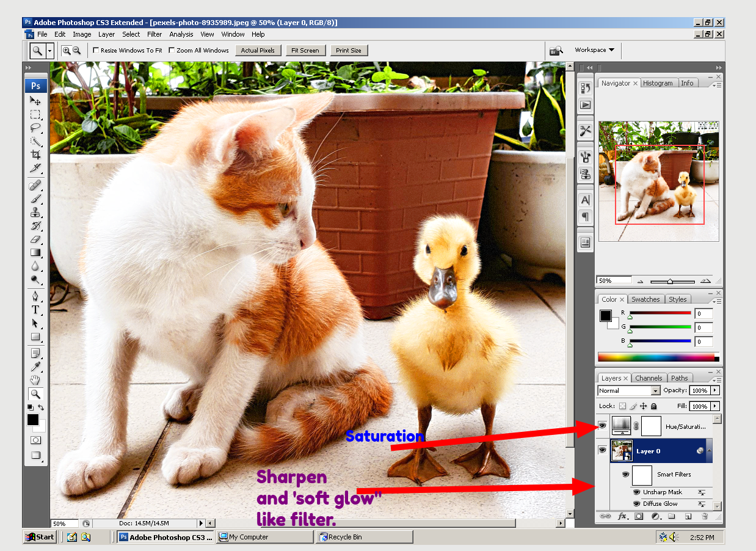Select the Blur tool
Screen dimensions: 756x551
point(35,266)
